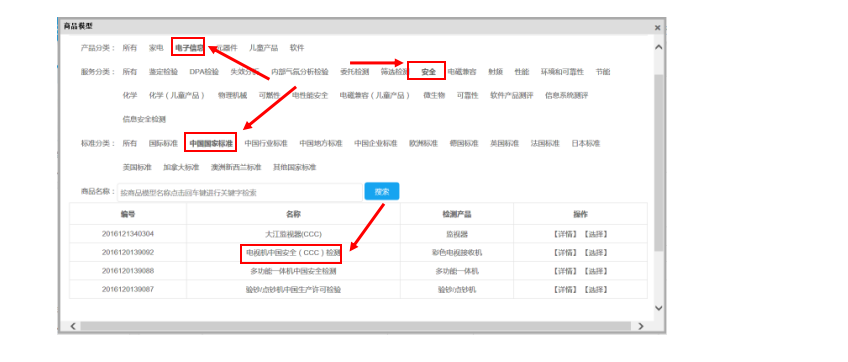Image resolution: width=848 pixels, height=362 pixels.
Task: Click the 编号 column header
Action: point(128,214)
